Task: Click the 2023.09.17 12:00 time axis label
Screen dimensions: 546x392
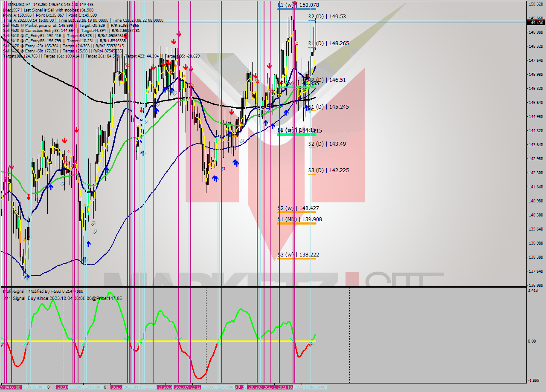Action: click(139, 387)
